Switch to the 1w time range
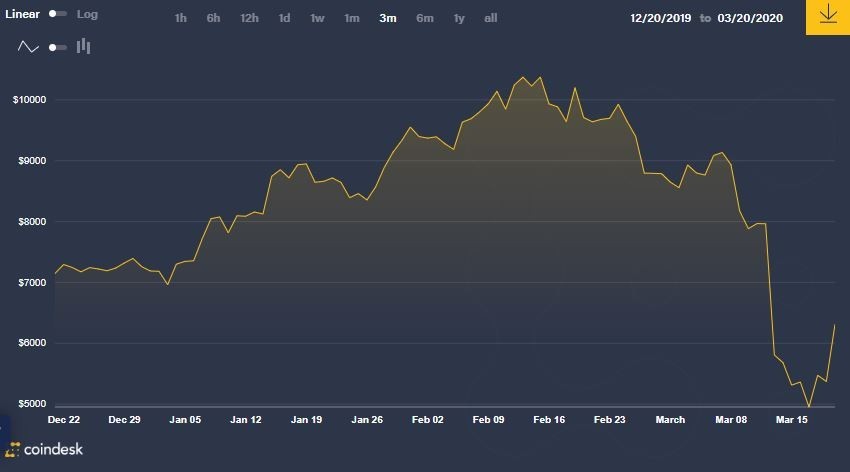Screen dimensions: 850x472 [x=317, y=18]
